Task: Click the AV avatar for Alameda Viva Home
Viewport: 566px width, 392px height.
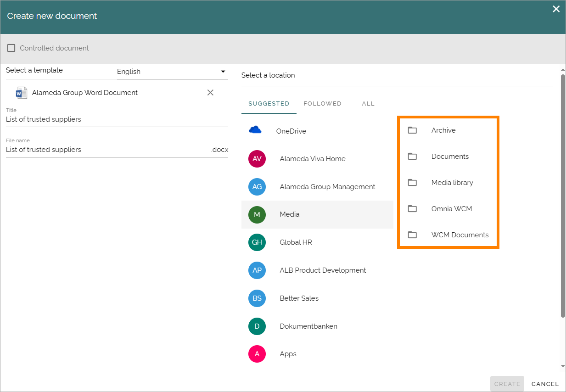Action: click(257, 159)
